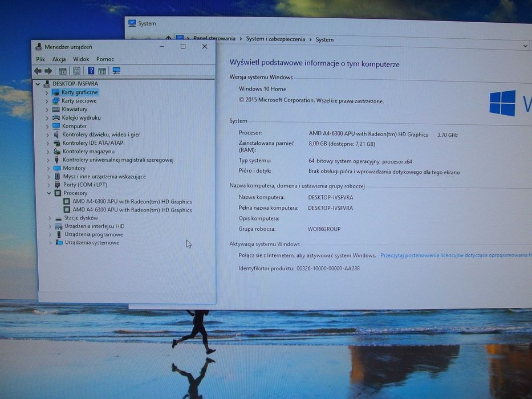The image size is (532, 399).
Task: Click the forward arrow in Device Manager toolbar
Action: [48, 71]
